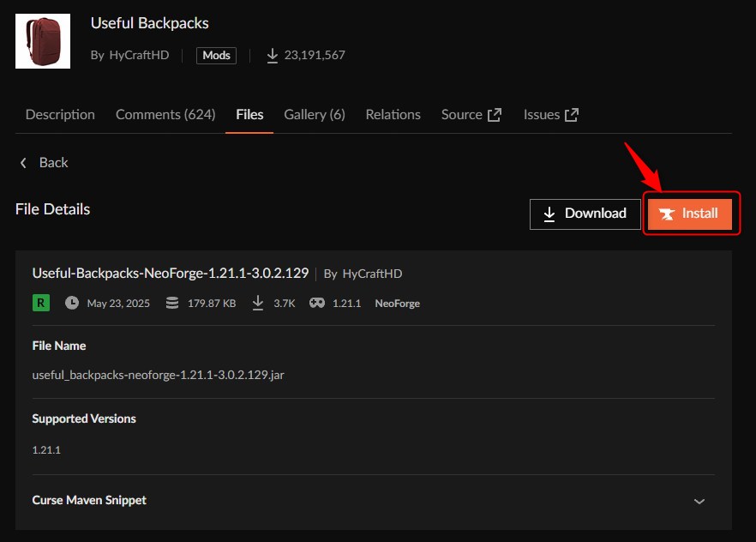Click the May 23, 2025 upload date
The image size is (756, 542).
pos(118,304)
